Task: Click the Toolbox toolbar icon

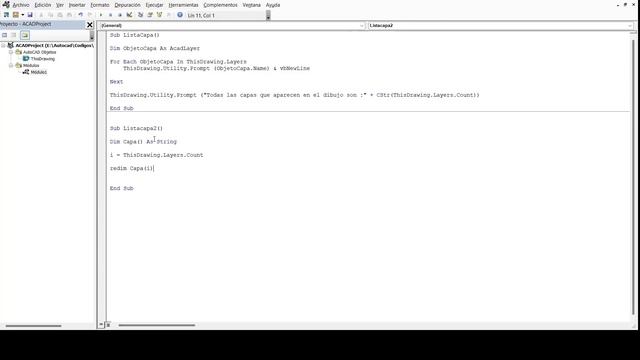Action: tap(169, 15)
